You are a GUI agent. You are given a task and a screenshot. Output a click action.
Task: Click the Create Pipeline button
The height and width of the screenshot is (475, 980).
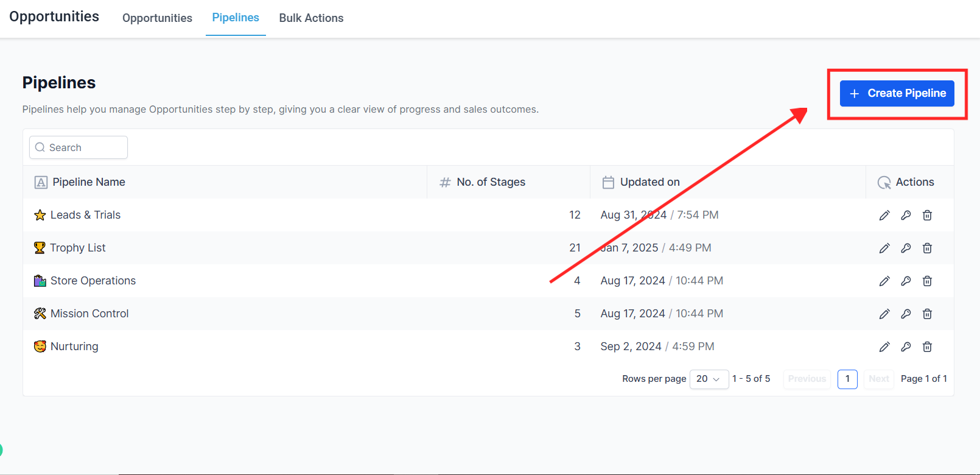[897, 93]
